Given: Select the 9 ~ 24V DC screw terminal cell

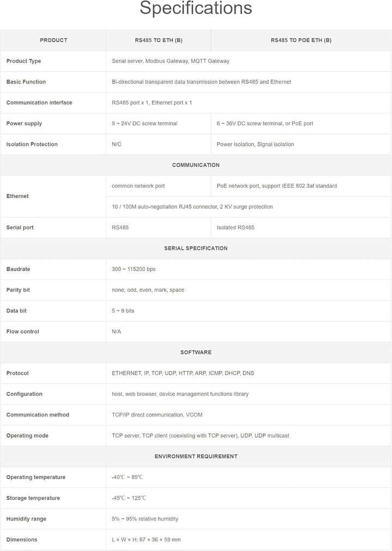Looking at the screenshot, I should click(x=144, y=124).
